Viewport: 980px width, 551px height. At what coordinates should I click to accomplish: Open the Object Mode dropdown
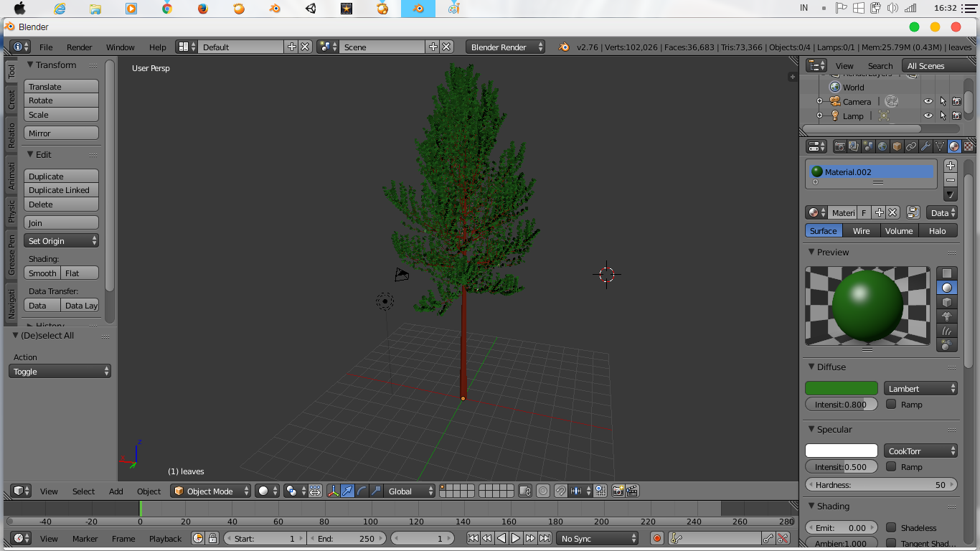pyautogui.click(x=210, y=491)
